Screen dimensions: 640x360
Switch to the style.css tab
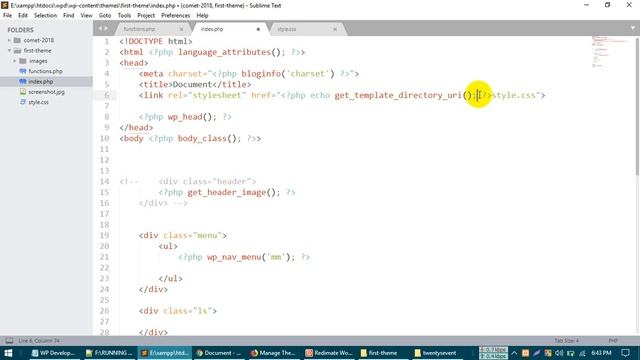pos(287,29)
